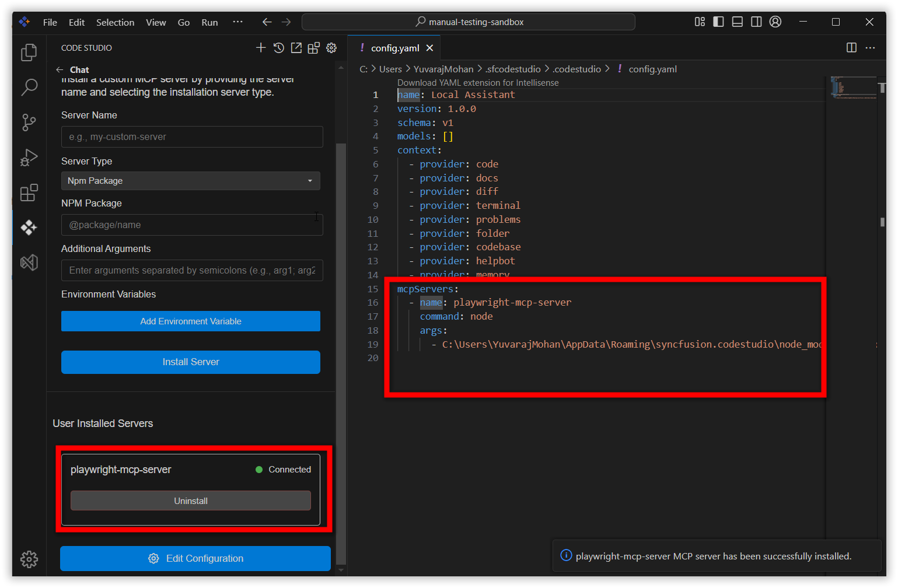Open Manage gear at bottom of activity bar
Screen dimensions: 898x588
pos(29,559)
